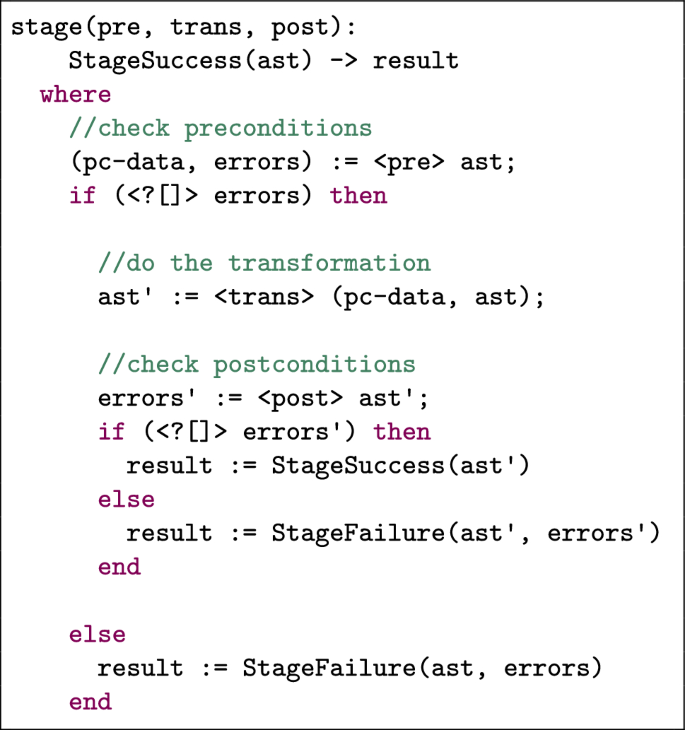
Task: Click 'StageFailure(ast', errors')' call
Action: click(x=466, y=533)
